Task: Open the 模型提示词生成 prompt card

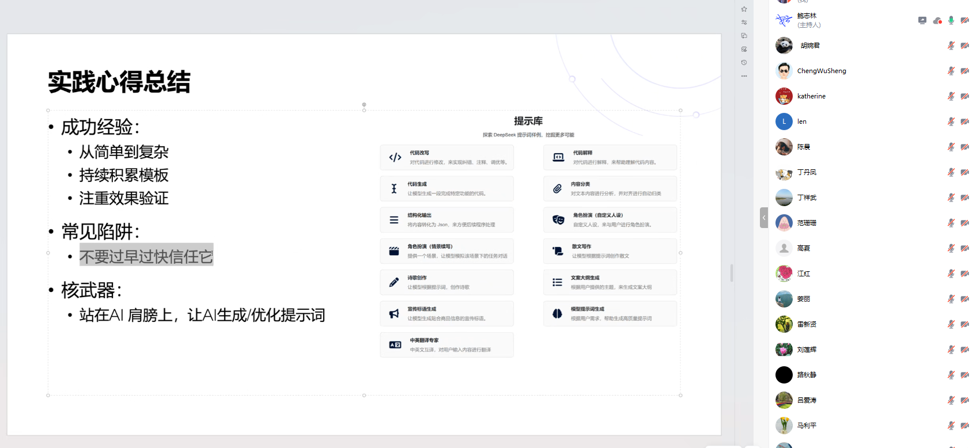Action: tap(610, 314)
